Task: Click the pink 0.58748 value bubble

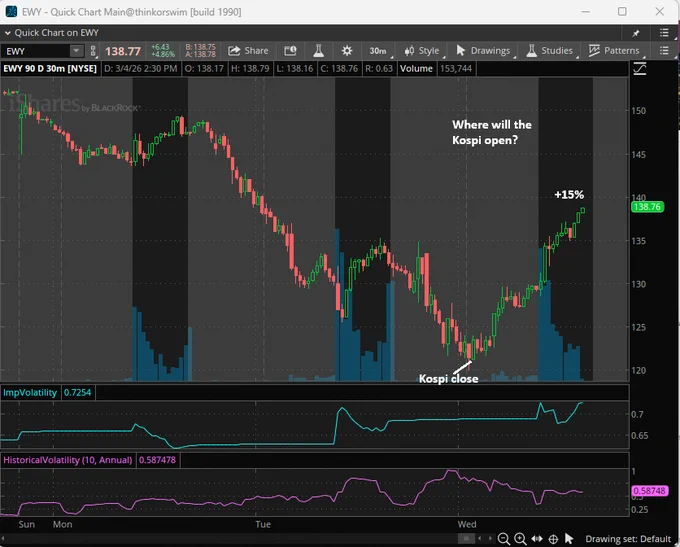Action: tap(649, 491)
